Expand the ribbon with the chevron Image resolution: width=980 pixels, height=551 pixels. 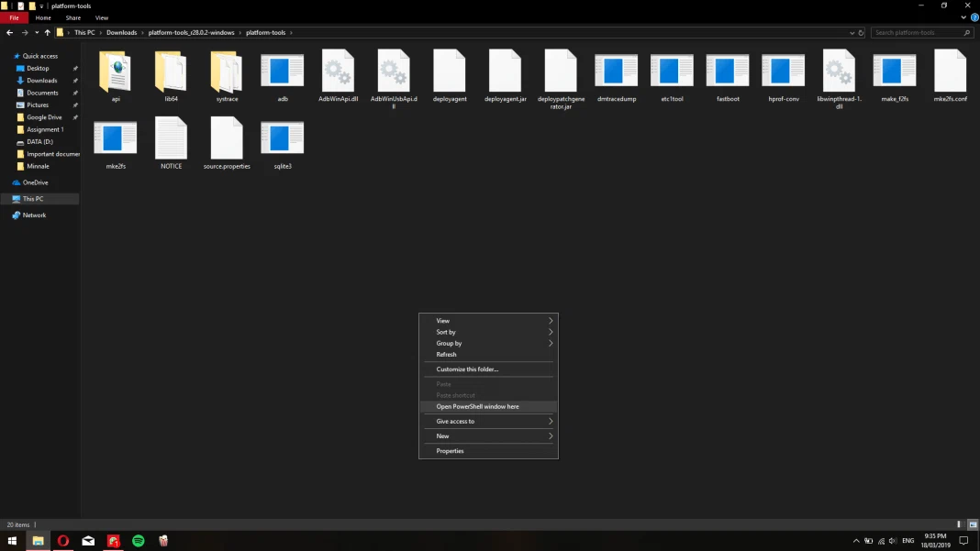click(963, 17)
